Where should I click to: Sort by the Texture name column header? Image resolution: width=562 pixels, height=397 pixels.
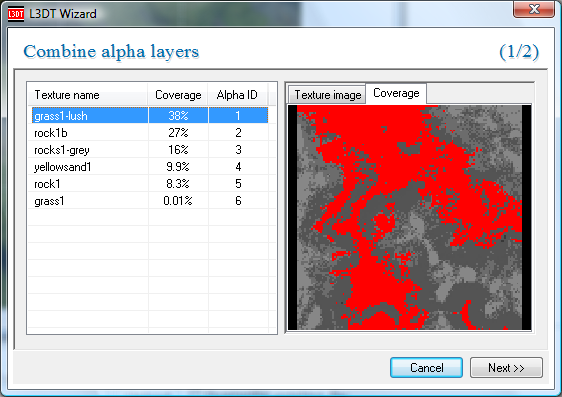pos(88,95)
